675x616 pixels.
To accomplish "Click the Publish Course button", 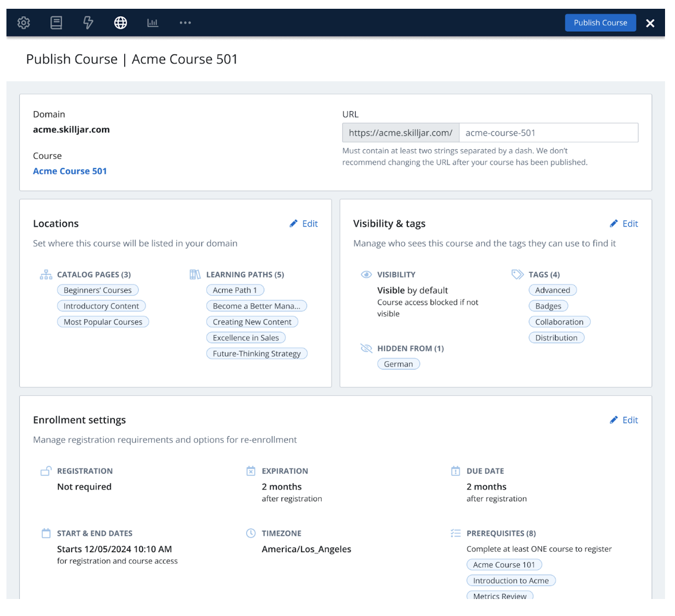I will click(600, 23).
